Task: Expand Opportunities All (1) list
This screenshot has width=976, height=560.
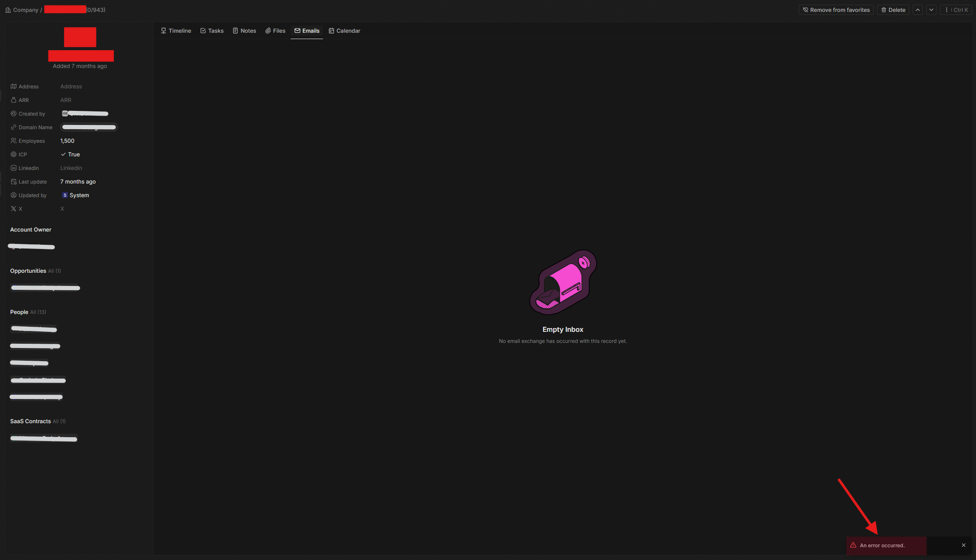Action: [x=54, y=271]
